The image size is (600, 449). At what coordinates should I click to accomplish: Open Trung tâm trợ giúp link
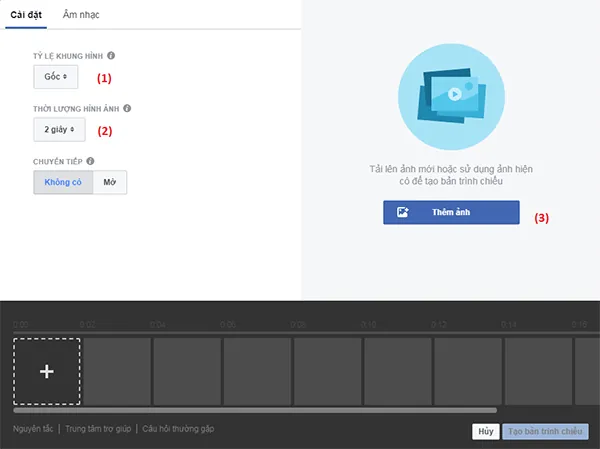tap(98, 429)
